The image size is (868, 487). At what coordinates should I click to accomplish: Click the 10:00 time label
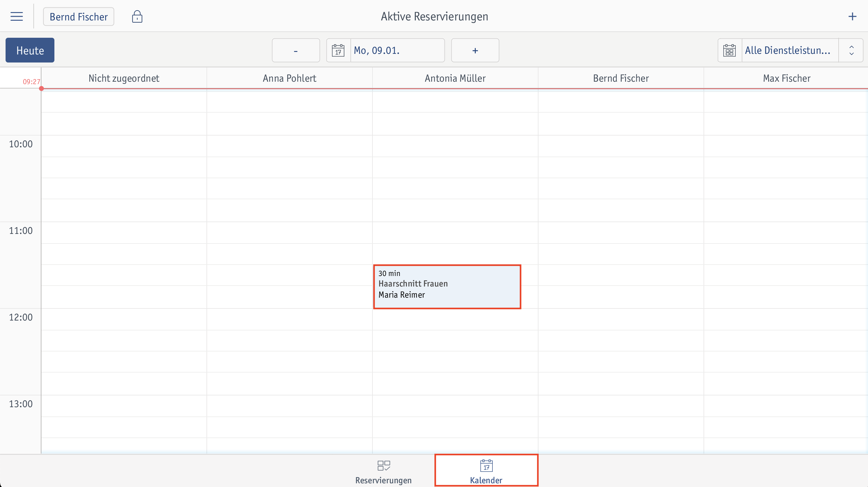click(x=20, y=144)
